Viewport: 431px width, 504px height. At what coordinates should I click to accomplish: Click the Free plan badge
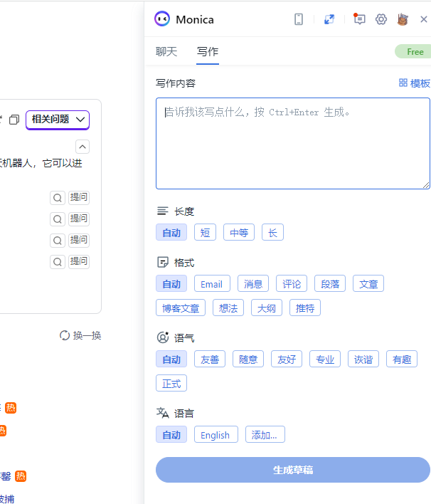pos(413,52)
